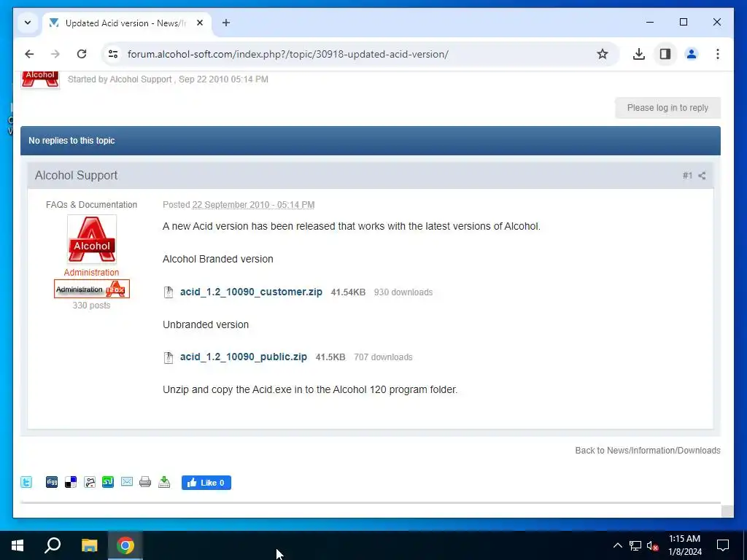
Task: Click the muted volume tray icon
Action: tap(653, 545)
